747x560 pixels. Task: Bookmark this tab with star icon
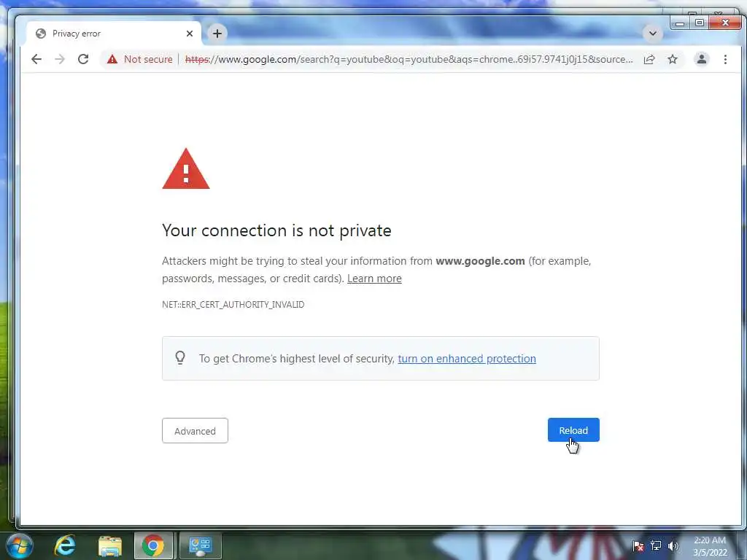pyautogui.click(x=672, y=59)
